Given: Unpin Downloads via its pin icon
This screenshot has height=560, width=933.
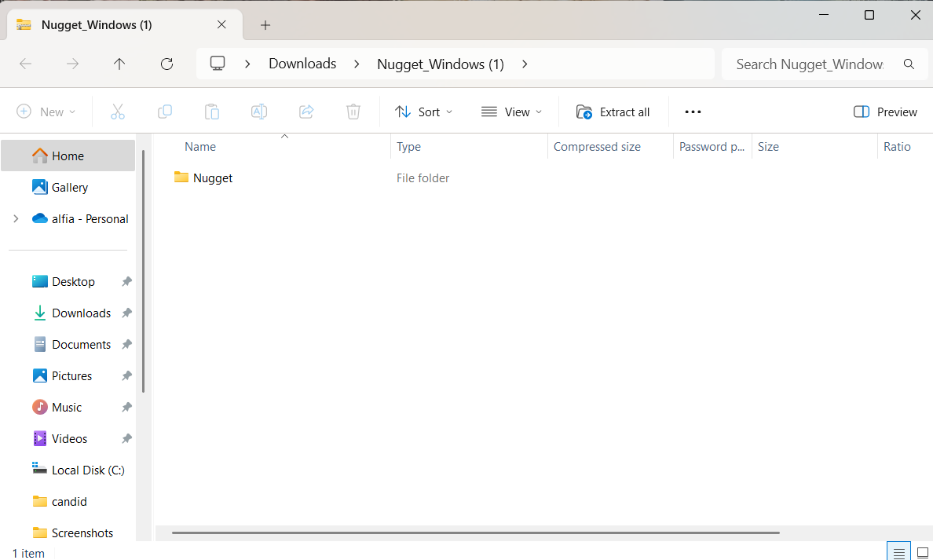Looking at the screenshot, I should point(126,313).
